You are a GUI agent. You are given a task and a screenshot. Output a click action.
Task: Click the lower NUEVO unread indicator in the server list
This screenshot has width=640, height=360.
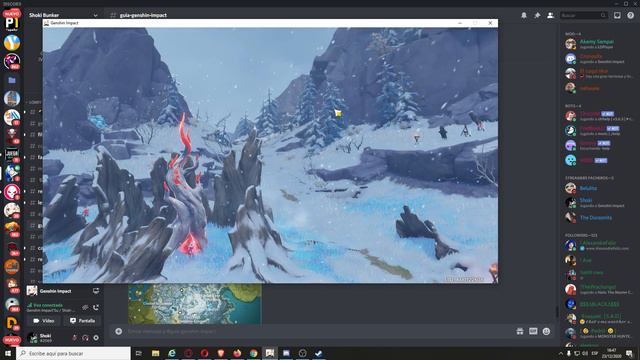pos(12,340)
